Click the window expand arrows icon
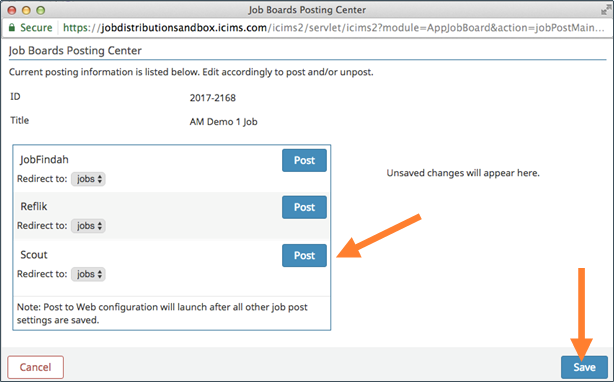 coord(605,11)
